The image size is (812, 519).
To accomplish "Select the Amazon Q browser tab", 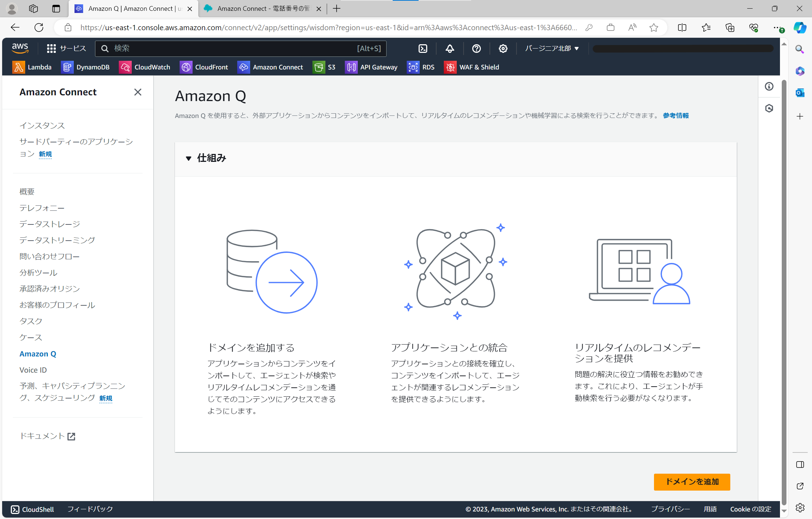I will click(134, 9).
